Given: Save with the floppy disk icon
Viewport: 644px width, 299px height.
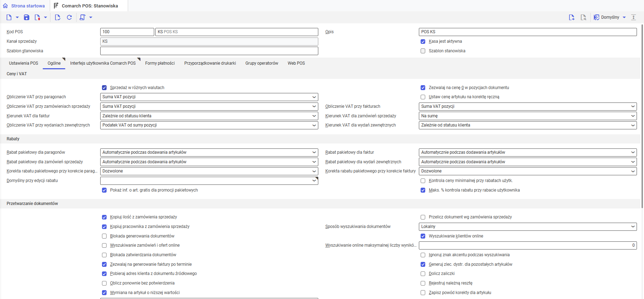Looking at the screenshot, I should coord(26,17).
